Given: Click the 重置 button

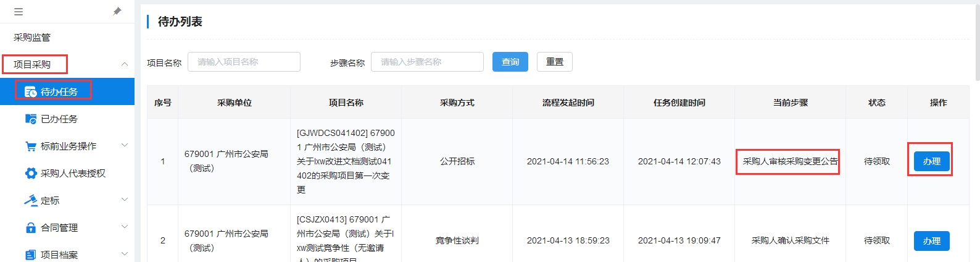Looking at the screenshot, I should [x=554, y=62].
